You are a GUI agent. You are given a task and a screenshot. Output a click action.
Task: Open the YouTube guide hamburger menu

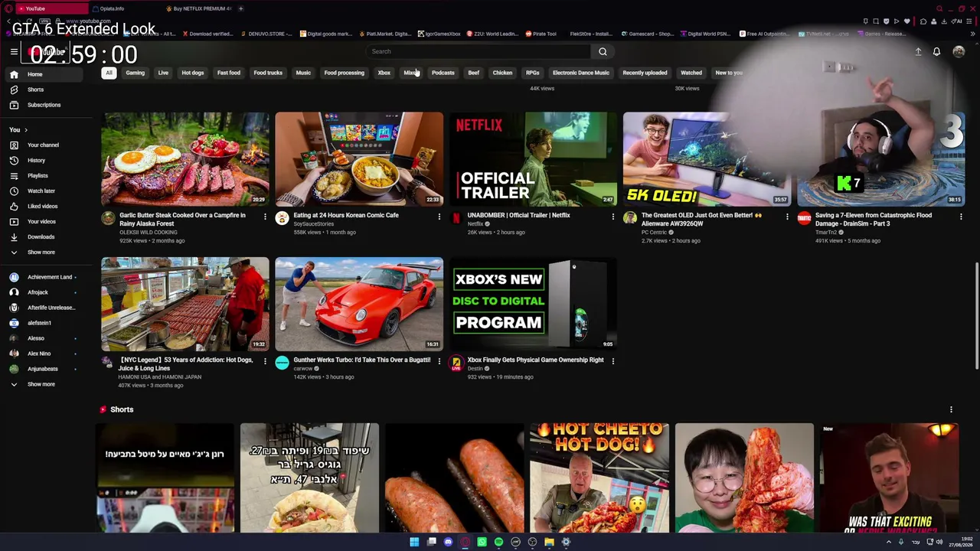pyautogui.click(x=14, y=51)
